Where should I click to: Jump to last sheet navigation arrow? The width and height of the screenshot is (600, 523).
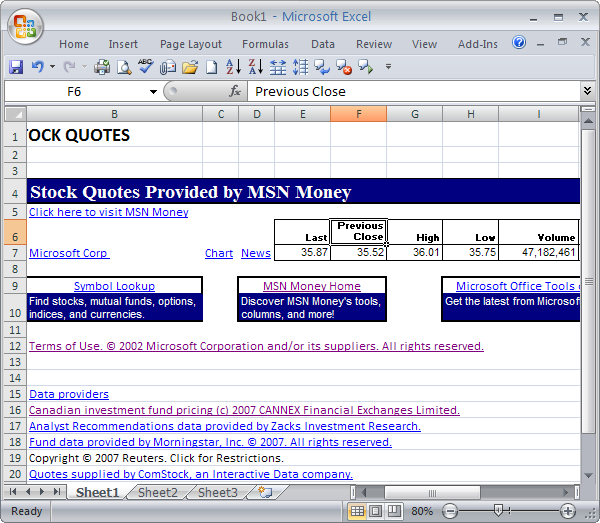click(57, 492)
